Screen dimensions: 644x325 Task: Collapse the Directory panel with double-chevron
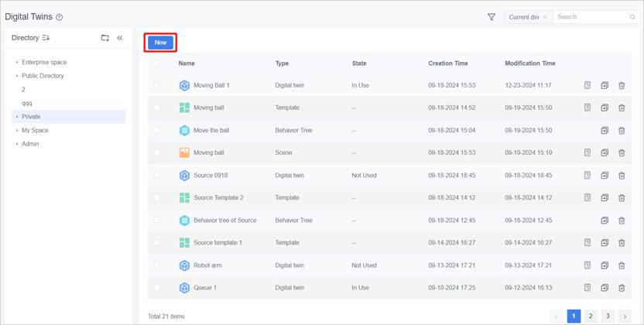point(120,38)
